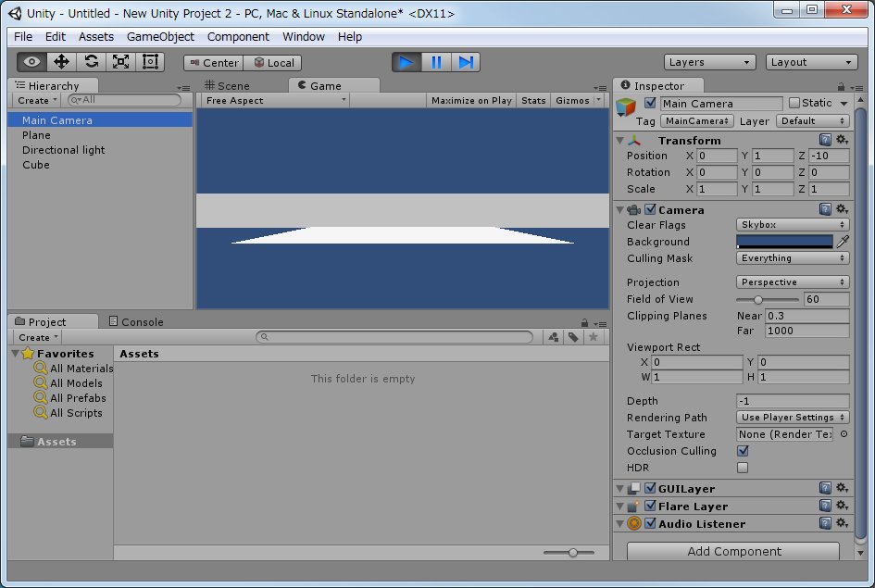The height and width of the screenshot is (588, 875).
Task: Select the Move tool in the toolbar
Action: click(x=62, y=62)
